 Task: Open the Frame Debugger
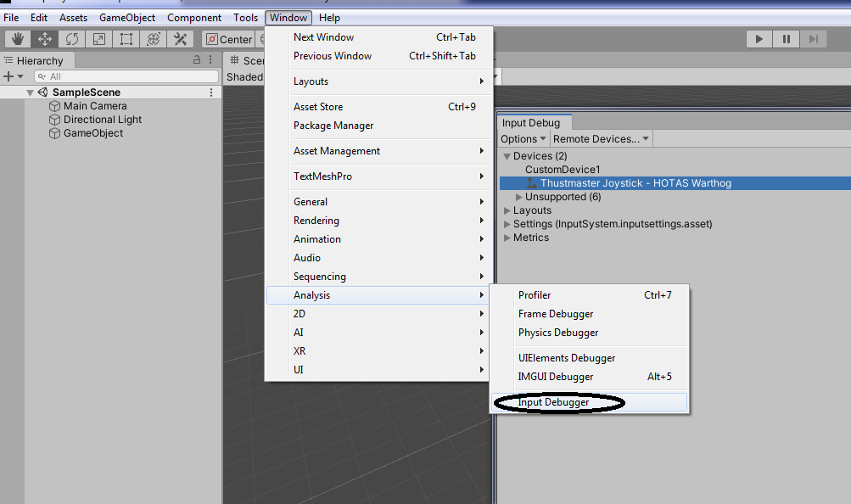point(590,314)
